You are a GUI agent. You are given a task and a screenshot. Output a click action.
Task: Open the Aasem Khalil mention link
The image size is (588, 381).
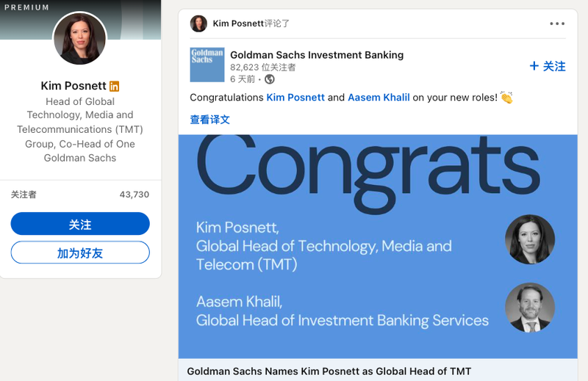pyautogui.click(x=379, y=97)
